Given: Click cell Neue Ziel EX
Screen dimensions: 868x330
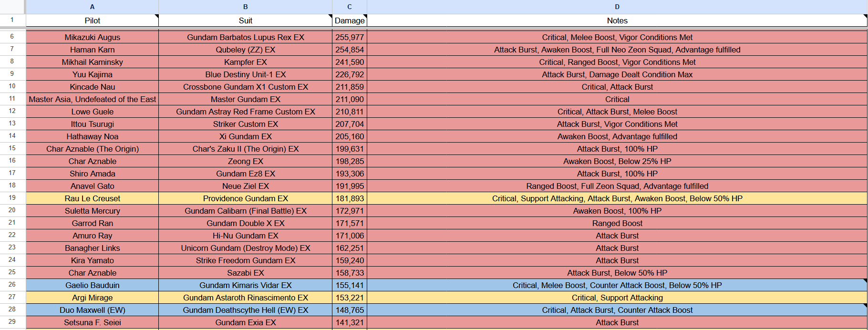Looking at the screenshot, I should [245, 186].
